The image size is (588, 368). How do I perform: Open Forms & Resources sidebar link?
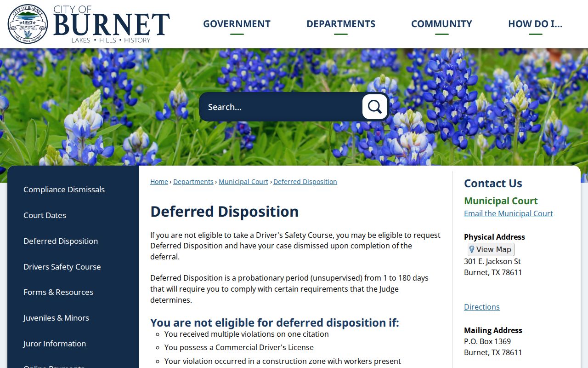tap(58, 292)
